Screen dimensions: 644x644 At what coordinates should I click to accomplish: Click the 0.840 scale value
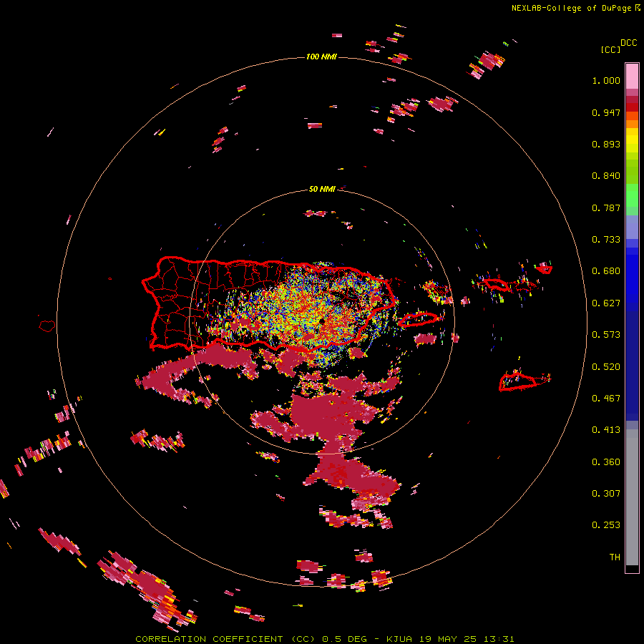click(606, 176)
